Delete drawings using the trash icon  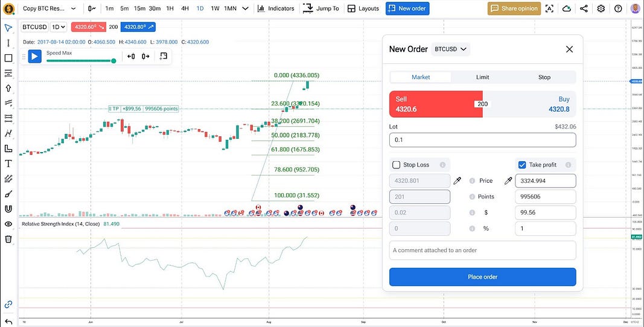8,239
